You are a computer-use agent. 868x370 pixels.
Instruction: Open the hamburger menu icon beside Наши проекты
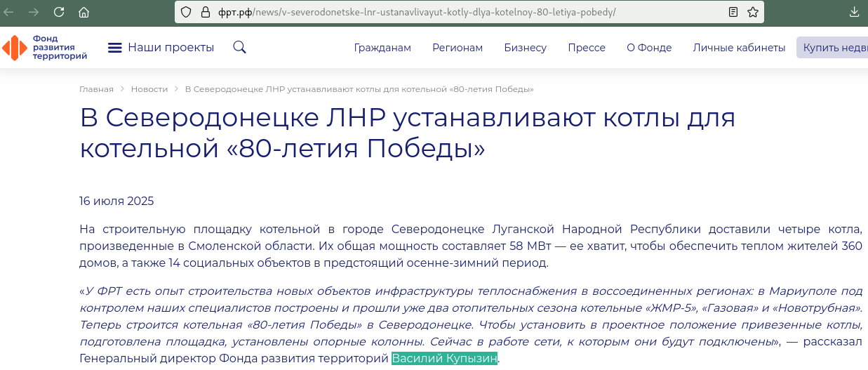115,48
